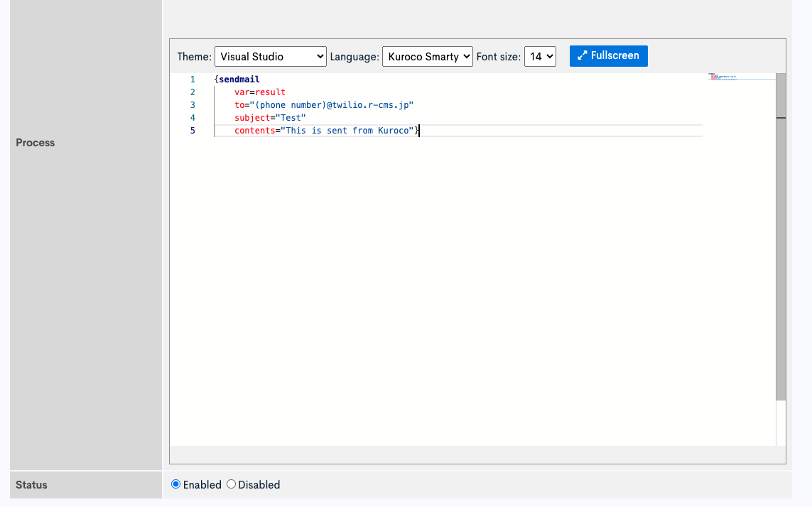Select the Enabled status radio button
The height and width of the screenshot is (507, 812).
[x=175, y=484]
